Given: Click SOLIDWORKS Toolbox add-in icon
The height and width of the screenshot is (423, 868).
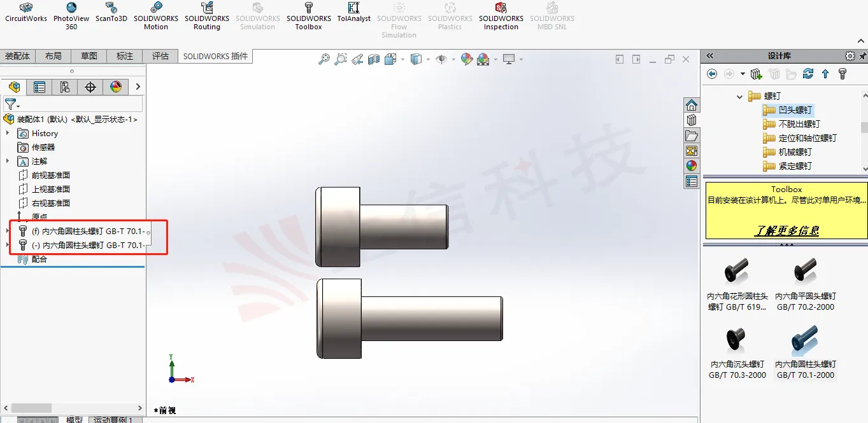Looking at the screenshot, I should (309, 8).
